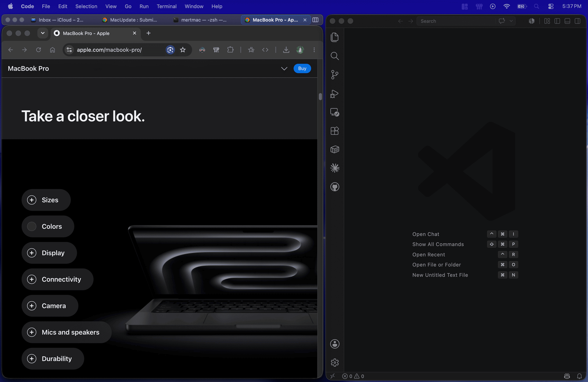Open the Go menu in the menu bar
This screenshot has height=382, width=588.
tap(128, 6)
